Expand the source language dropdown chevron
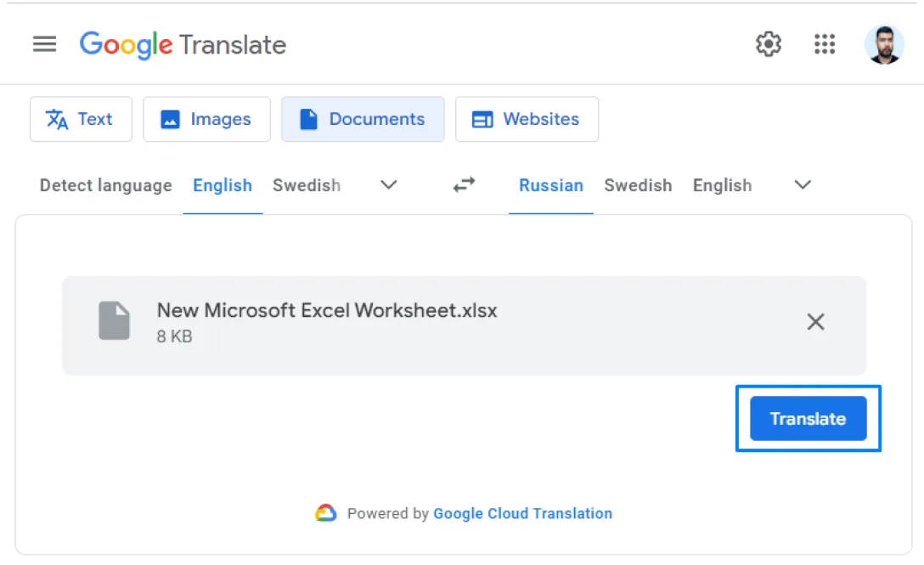Image resolution: width=924 pixels, height=565 pixels. click(388, 185)
